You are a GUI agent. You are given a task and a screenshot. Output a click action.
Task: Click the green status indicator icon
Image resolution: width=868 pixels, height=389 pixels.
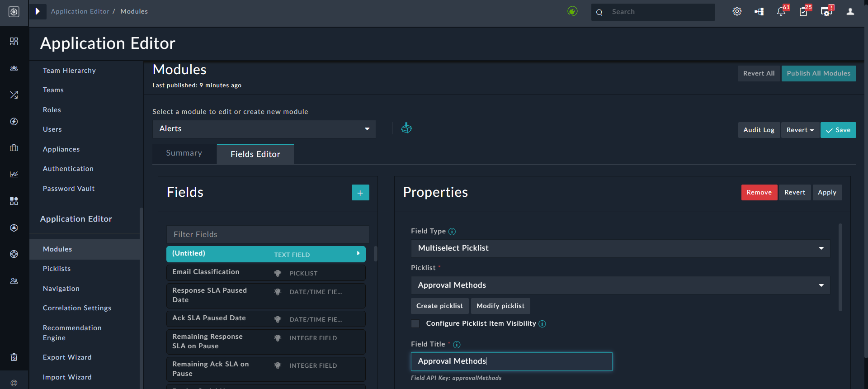572,11
